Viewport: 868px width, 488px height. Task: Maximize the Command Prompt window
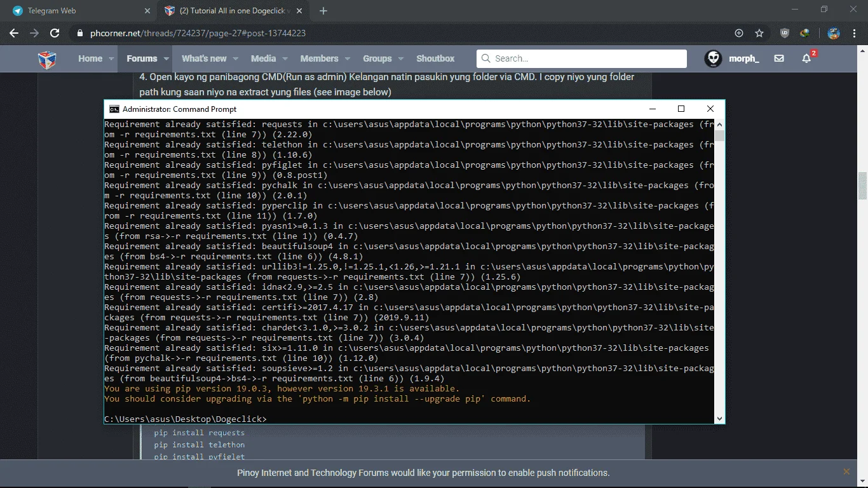(681, 109)
